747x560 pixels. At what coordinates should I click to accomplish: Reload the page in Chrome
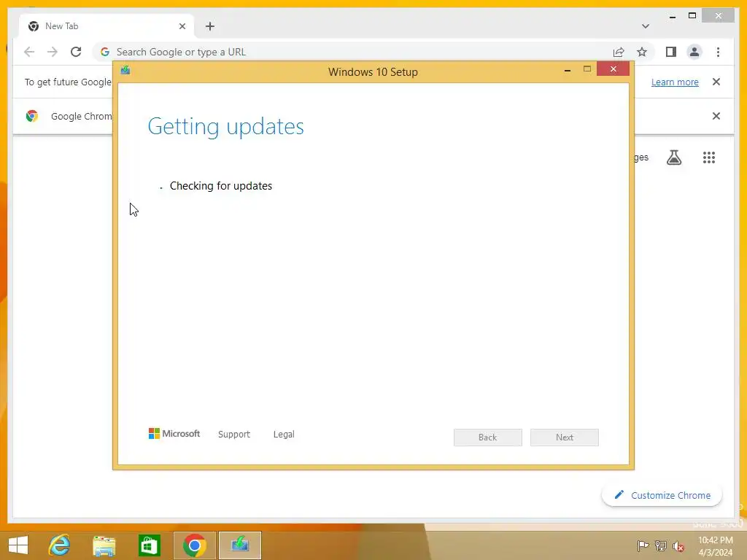coord(76,52)
